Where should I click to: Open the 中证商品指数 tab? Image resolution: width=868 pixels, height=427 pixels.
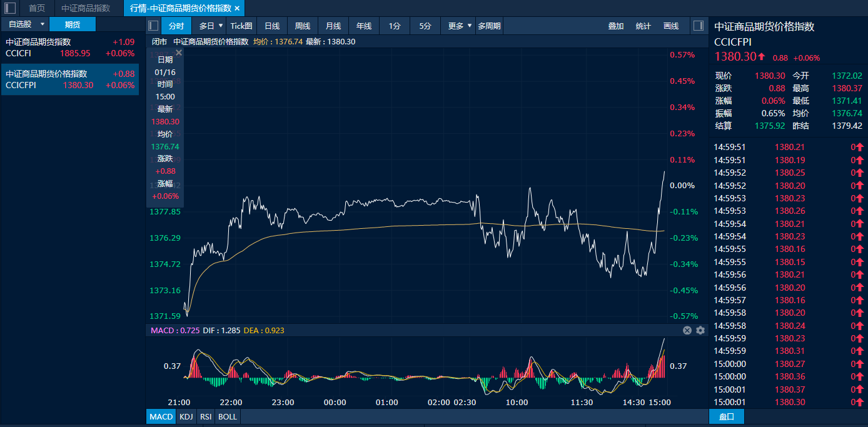tap(86, 8)
